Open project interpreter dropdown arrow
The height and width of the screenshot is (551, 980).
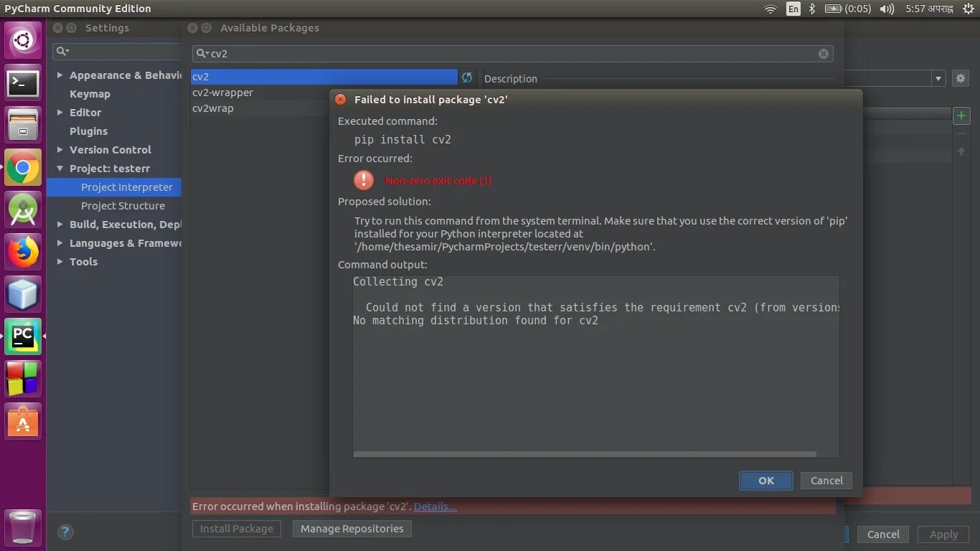click(938, 78)
